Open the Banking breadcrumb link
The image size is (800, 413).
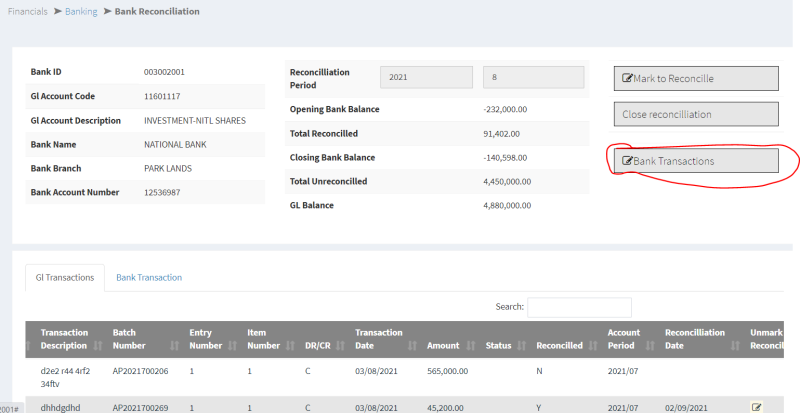(x=81, y=11)
